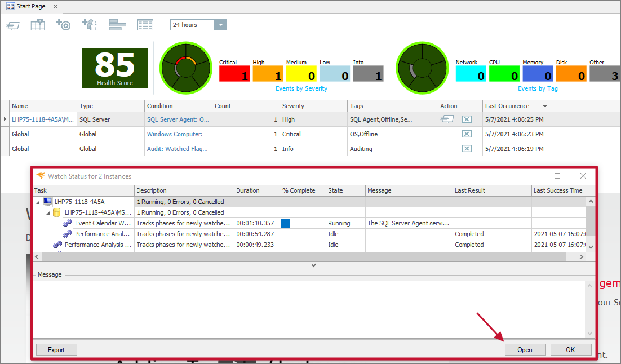
Task: Dismiss the Auditing event with its X action
Action: click(468, 148)
